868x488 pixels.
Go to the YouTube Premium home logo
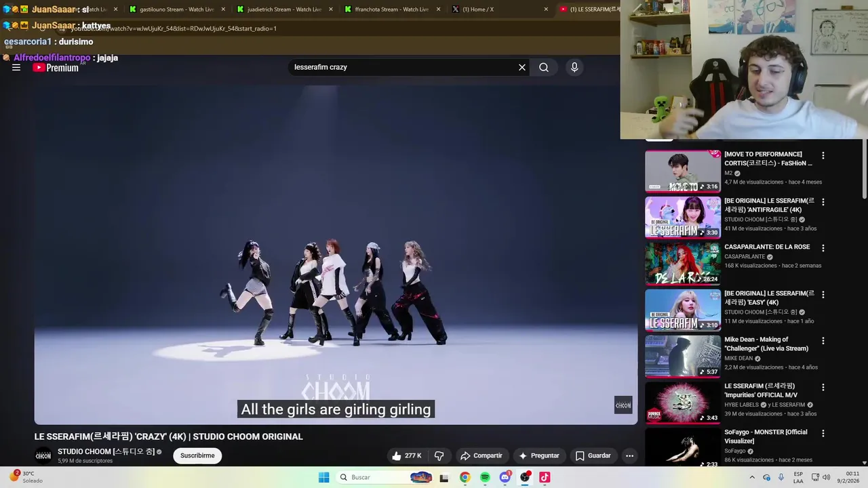click(56, 68)
